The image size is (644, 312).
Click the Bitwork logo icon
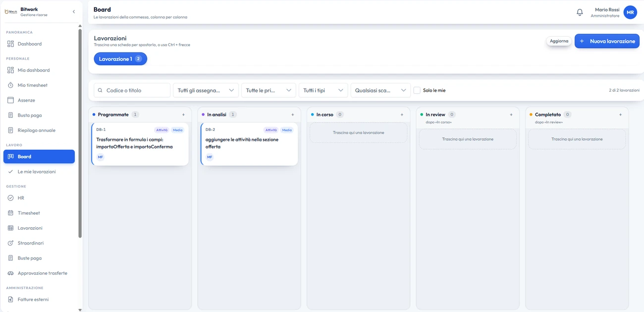tap(11, 12)
